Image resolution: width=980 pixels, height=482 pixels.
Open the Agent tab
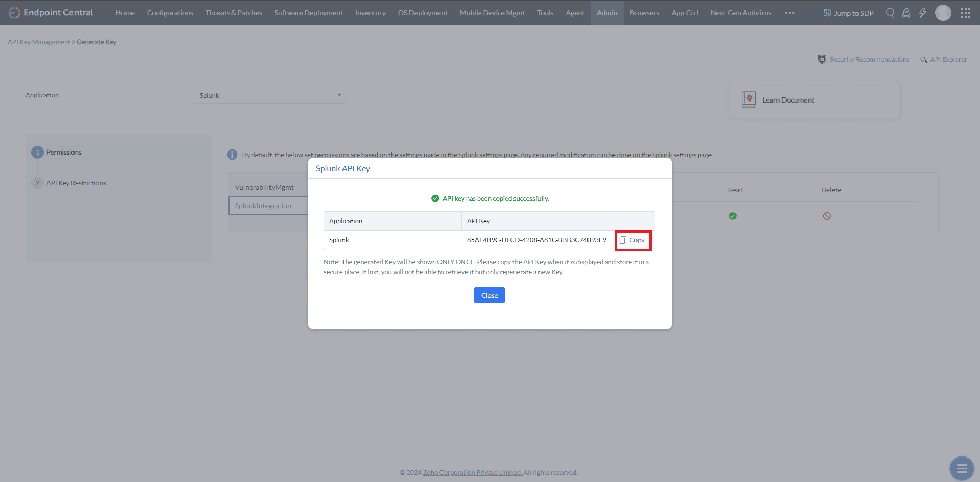coord(575,13)
